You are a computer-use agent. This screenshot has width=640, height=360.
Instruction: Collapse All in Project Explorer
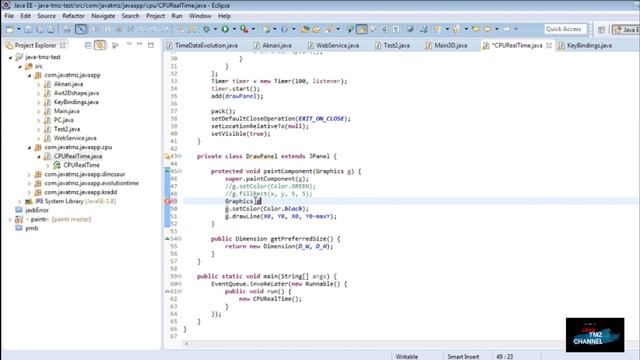88,45
